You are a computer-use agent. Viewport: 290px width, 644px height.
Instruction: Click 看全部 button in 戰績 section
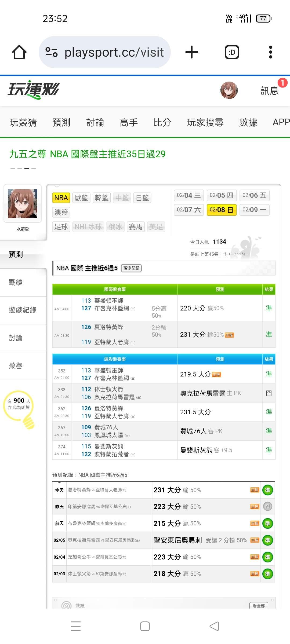pos(259,606)
